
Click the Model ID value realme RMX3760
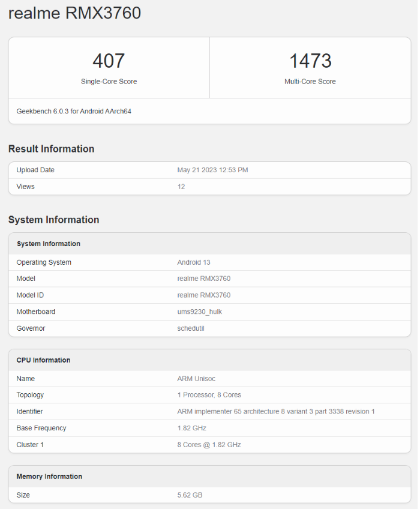[204, 295]
